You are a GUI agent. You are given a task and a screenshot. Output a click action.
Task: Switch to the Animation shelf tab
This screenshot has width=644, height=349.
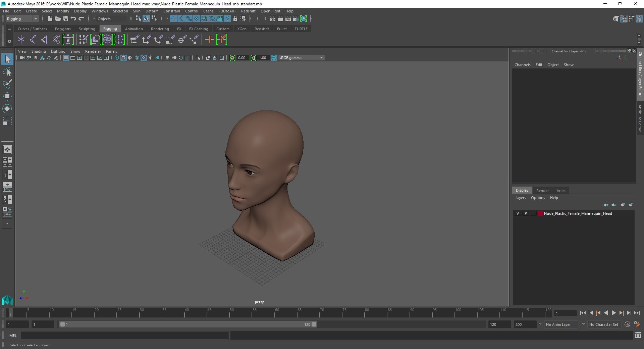[x=134, y=29]
